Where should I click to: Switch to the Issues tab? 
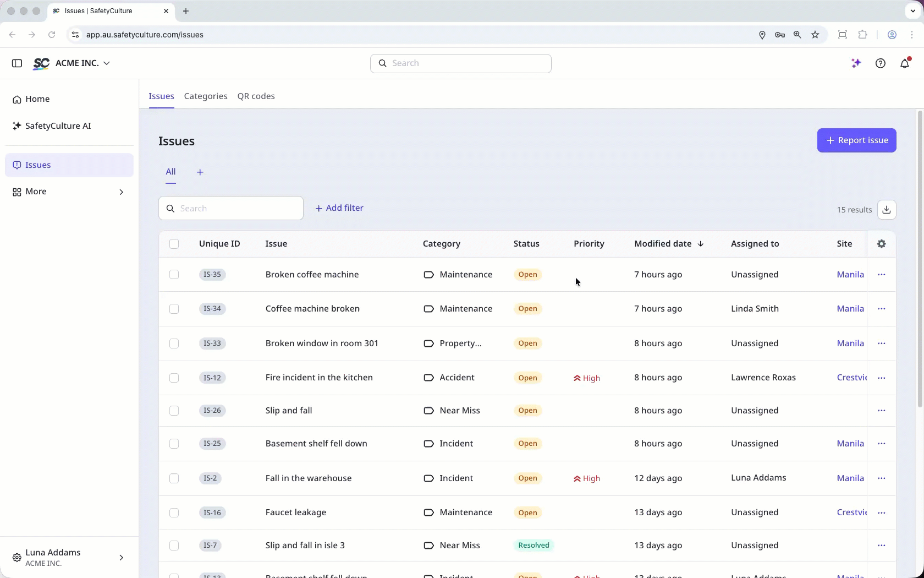(x=161, y=96)
